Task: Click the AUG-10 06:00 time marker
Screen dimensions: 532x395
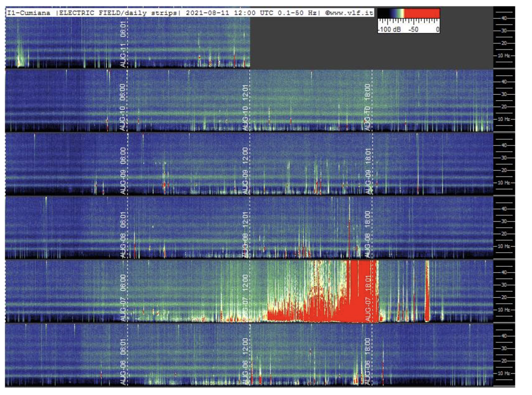Action: 123,107
